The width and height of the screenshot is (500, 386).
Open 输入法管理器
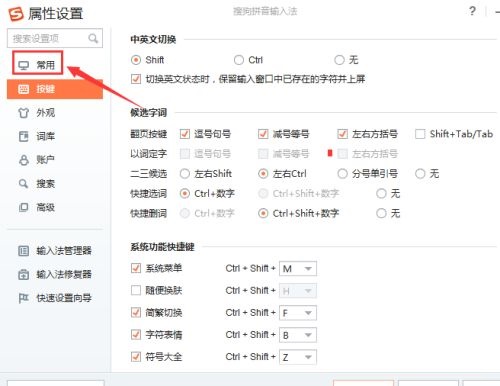pos(55,251)
